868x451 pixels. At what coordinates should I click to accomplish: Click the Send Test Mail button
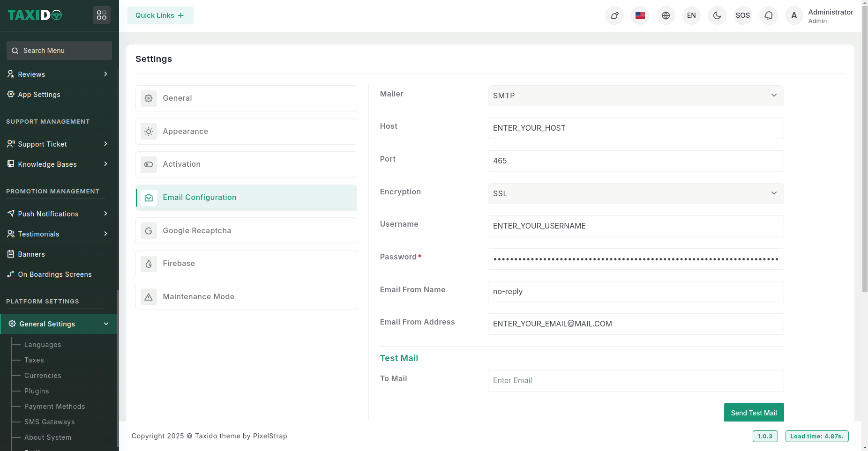(754, 413)
